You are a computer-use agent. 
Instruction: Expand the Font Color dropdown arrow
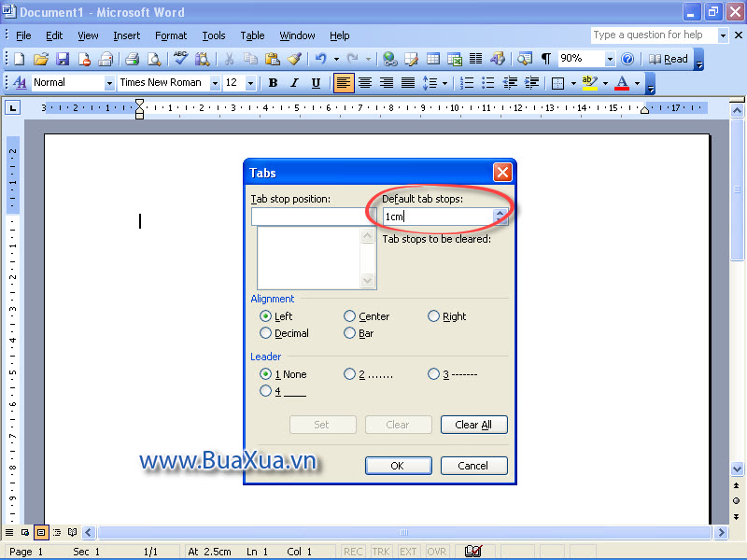638,83
